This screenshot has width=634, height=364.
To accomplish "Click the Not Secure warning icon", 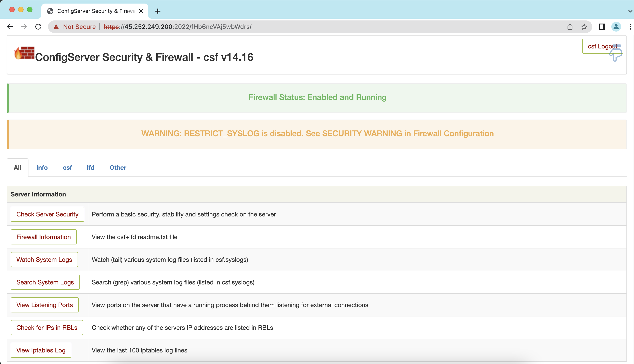I will [56, 27].
